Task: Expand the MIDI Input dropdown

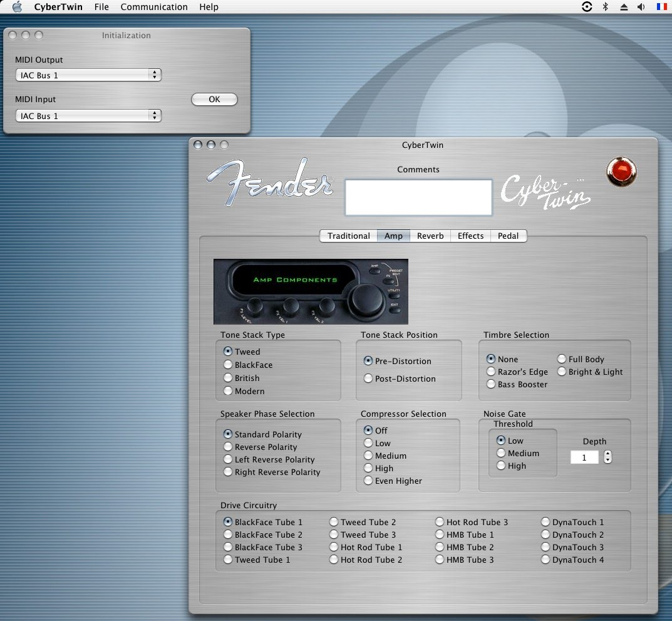Action: point(88,116)
